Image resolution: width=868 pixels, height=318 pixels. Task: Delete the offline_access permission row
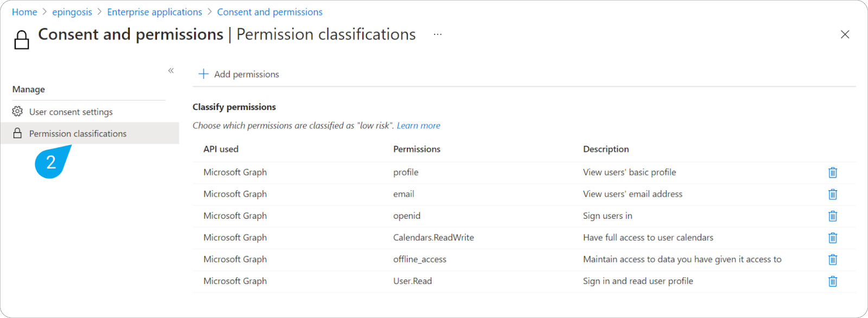[x=833, y=259]
